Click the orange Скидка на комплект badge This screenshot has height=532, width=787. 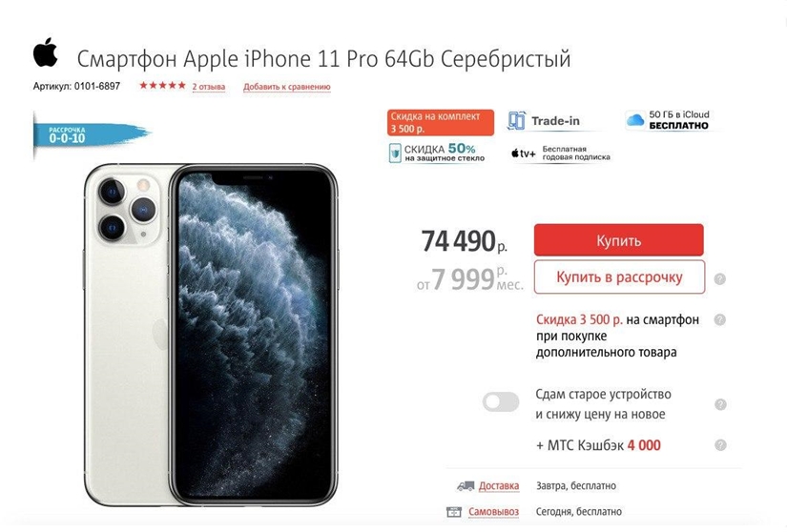(440, 122)
